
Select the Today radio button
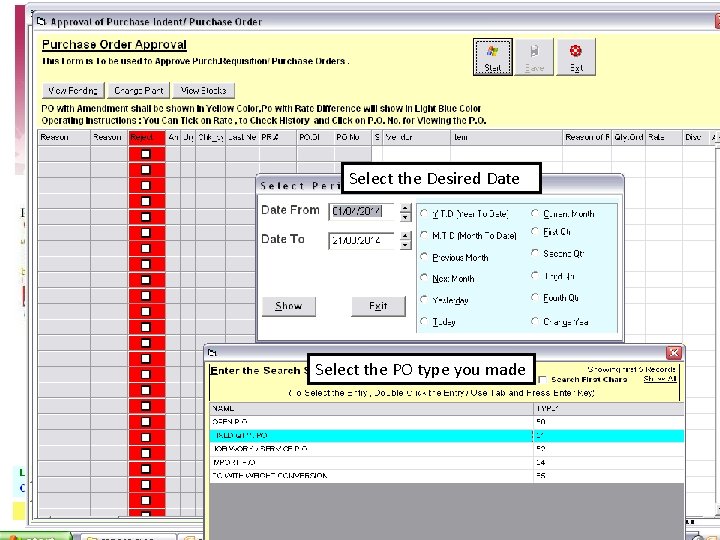(x=424, y=321)
